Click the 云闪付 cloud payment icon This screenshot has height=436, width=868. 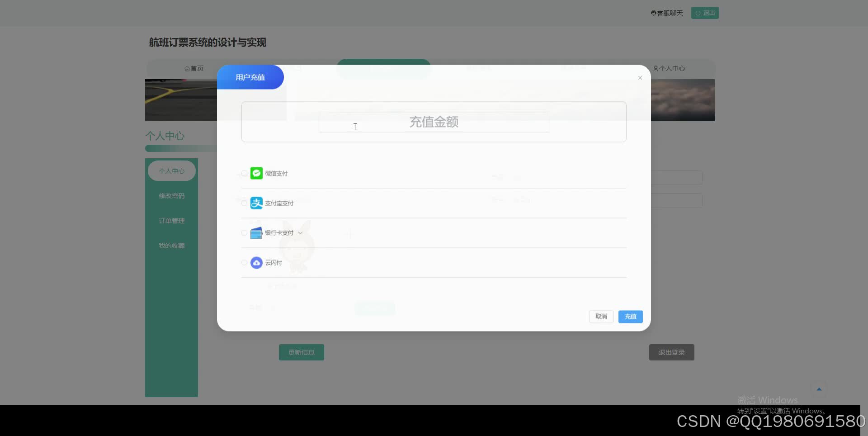(256, 262)
